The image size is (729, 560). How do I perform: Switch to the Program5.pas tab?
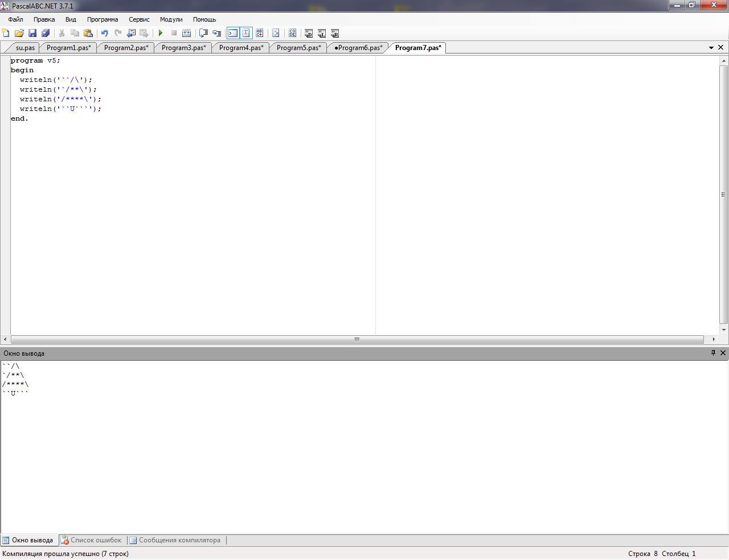[299, 48]
